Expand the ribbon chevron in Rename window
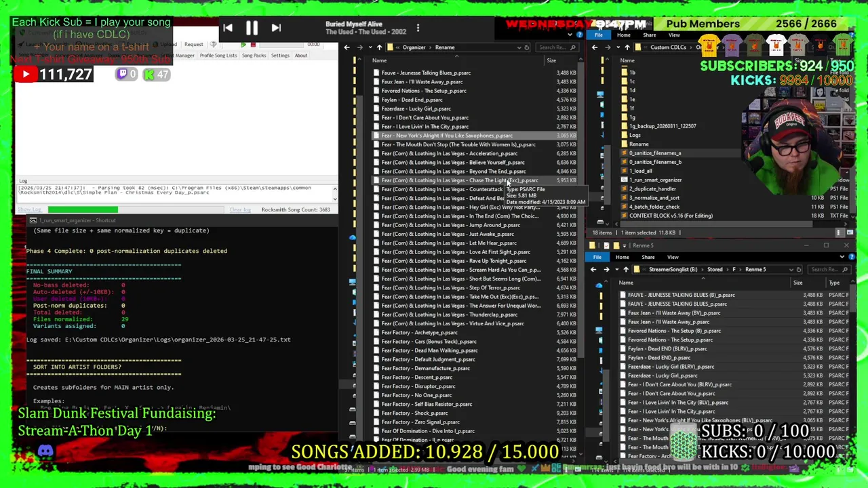This screenshot has width=868, height=488. [x=570, y=35]
